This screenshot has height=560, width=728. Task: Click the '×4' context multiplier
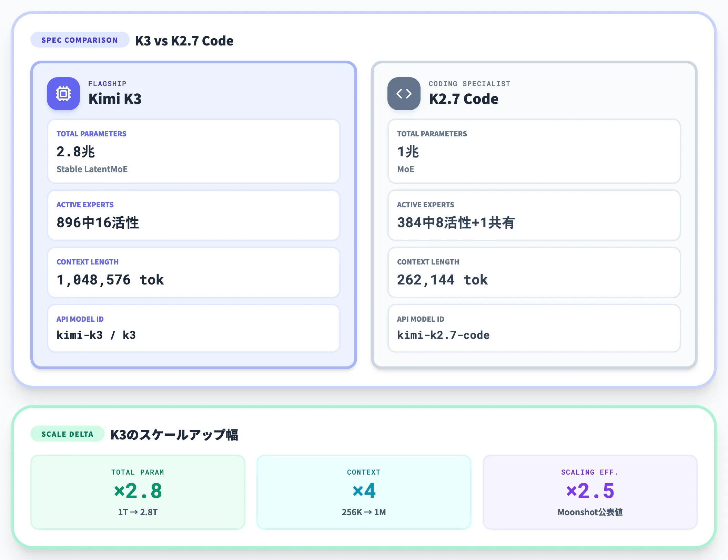(x=364, y=491)
